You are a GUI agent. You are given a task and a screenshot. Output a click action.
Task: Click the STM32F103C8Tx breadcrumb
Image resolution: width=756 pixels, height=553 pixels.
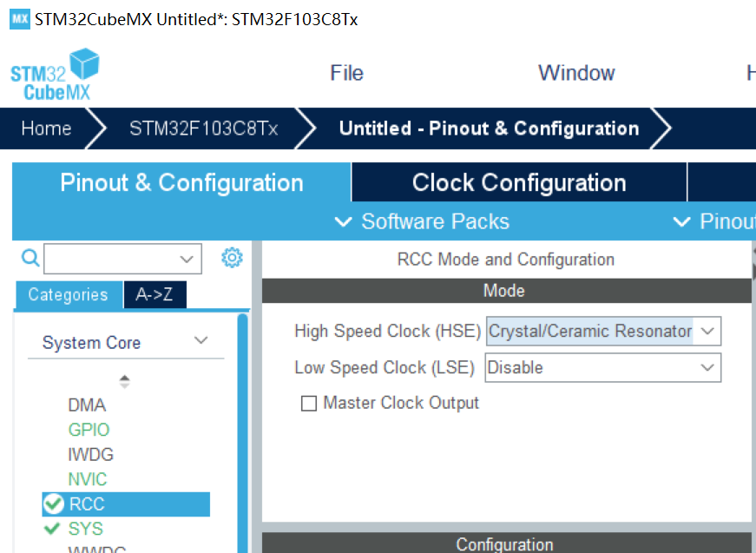pyautogui.click(x=203, y=128)
